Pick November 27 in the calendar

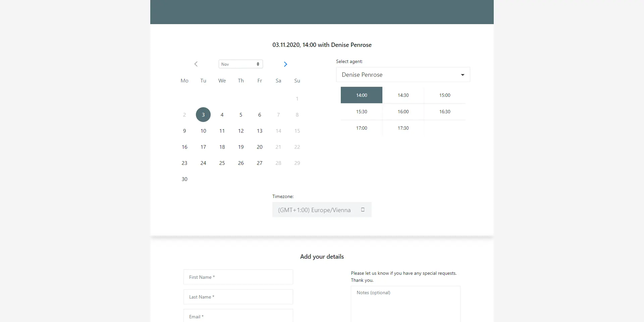point(260,163)
